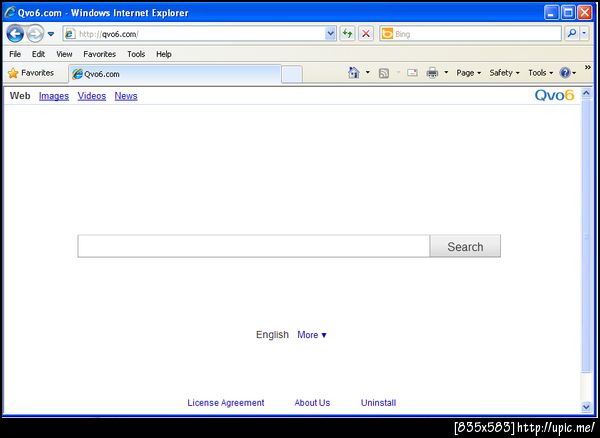Open the Page dropdown menu
The image size is (600, 438).
(x=468, y=73)
